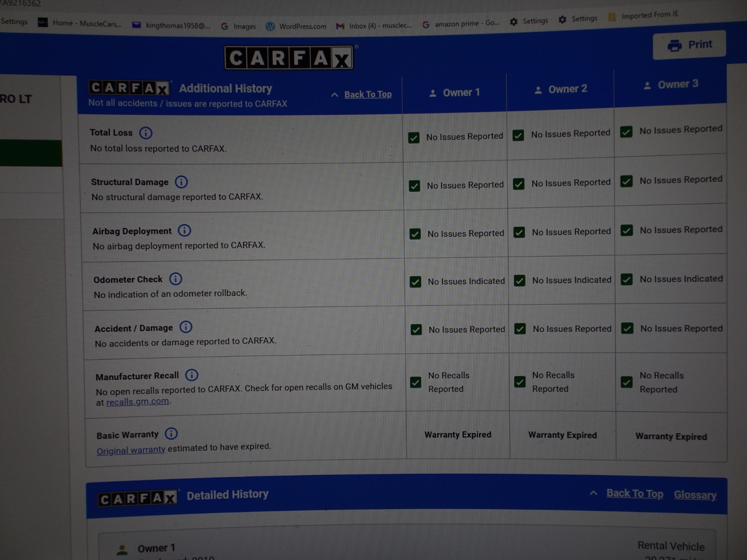
Task: Click Basic Warranty info icon
Action: click(171, 434)
